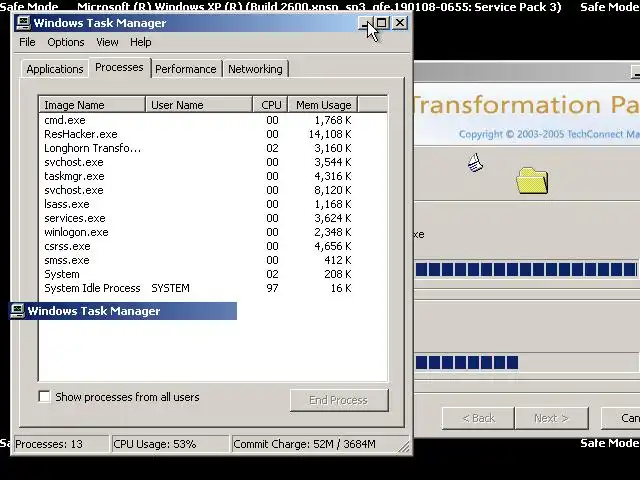Select the System Idle Process row
Viewport: 640px width, 480px height.
coord(213,288)
